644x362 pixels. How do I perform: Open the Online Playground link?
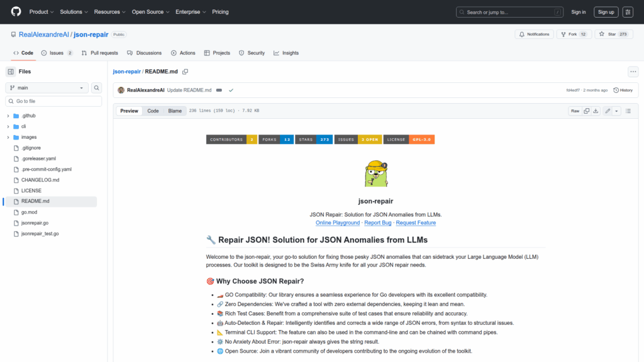[x=338, y=222]
